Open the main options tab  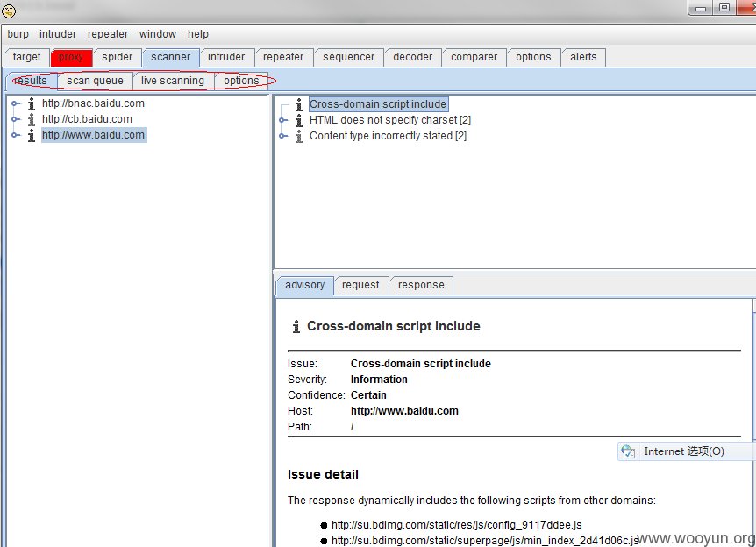(x=533, y=57)
